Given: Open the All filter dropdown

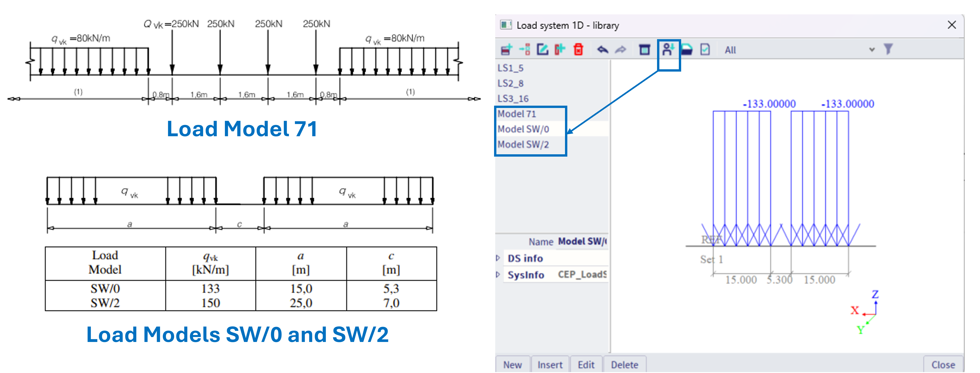Looking at the screenshot, I should (x=872, y=50).
